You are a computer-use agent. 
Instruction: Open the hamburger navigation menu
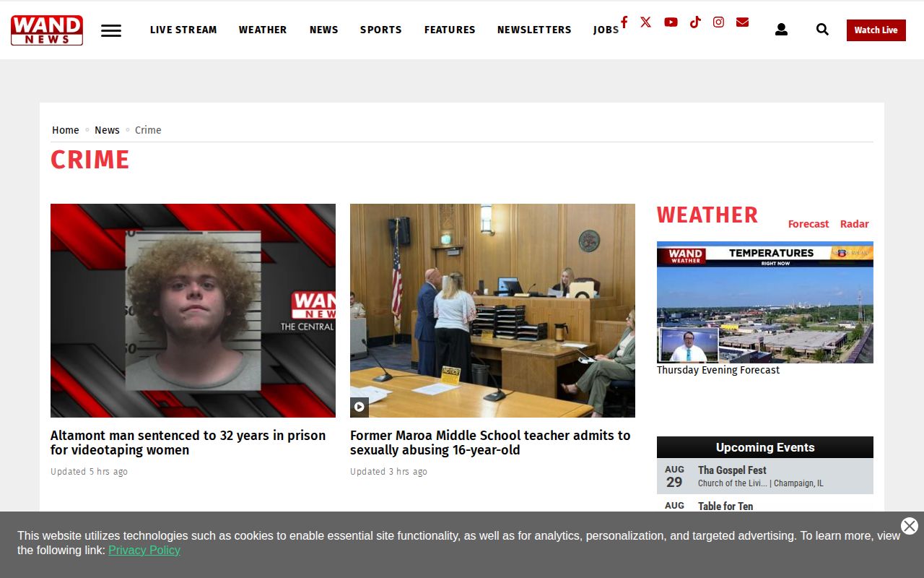[x=111, y=30]
